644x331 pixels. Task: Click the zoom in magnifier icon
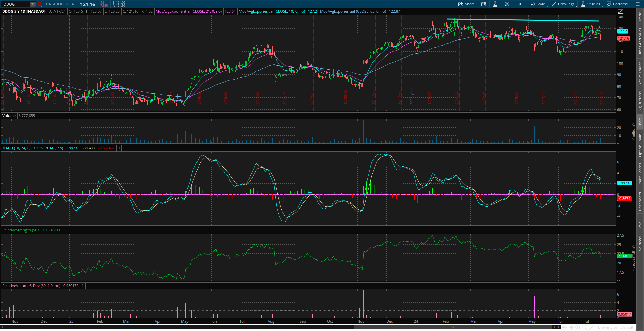578,327
